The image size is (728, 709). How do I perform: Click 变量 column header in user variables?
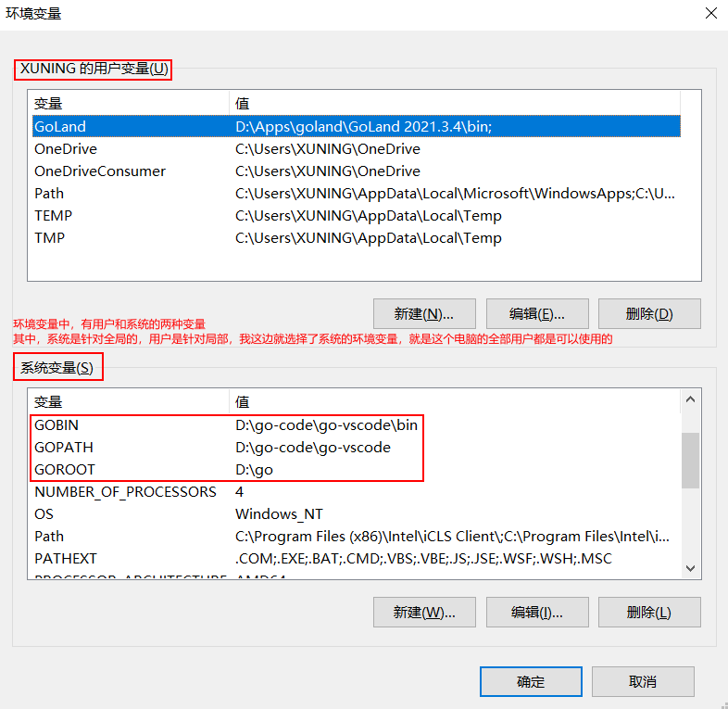(x=130, y=103)
